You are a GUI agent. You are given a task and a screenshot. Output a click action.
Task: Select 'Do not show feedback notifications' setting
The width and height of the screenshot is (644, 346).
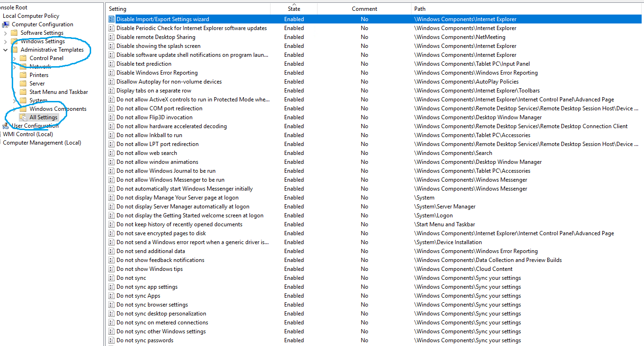coord(160,260)
